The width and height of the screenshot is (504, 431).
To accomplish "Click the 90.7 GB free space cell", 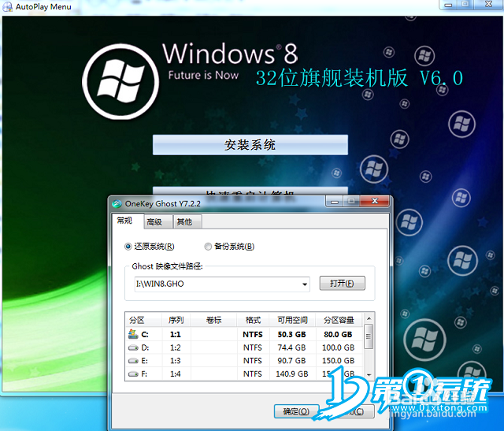I will (292, 361).
